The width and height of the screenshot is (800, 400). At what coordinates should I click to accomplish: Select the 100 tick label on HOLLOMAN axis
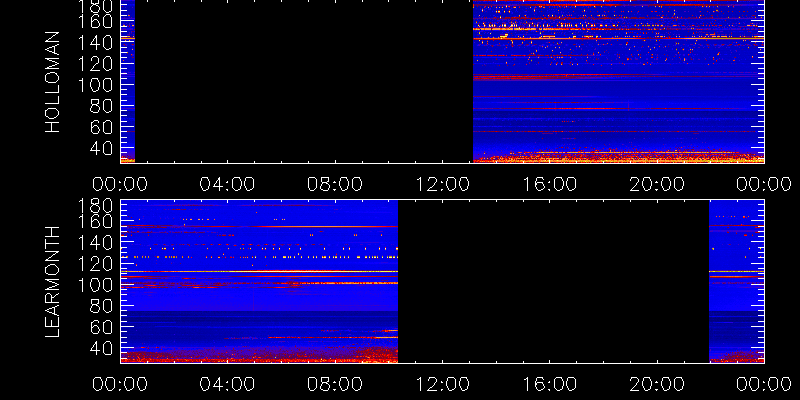[x=97, y=85]
